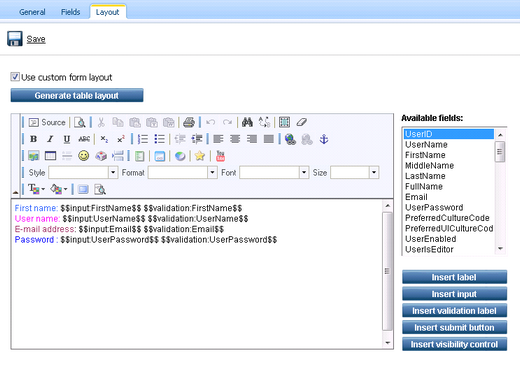This screenshot has width=520, height=365.
Task: Click Generate table layout button
Action: coord(77,95)
